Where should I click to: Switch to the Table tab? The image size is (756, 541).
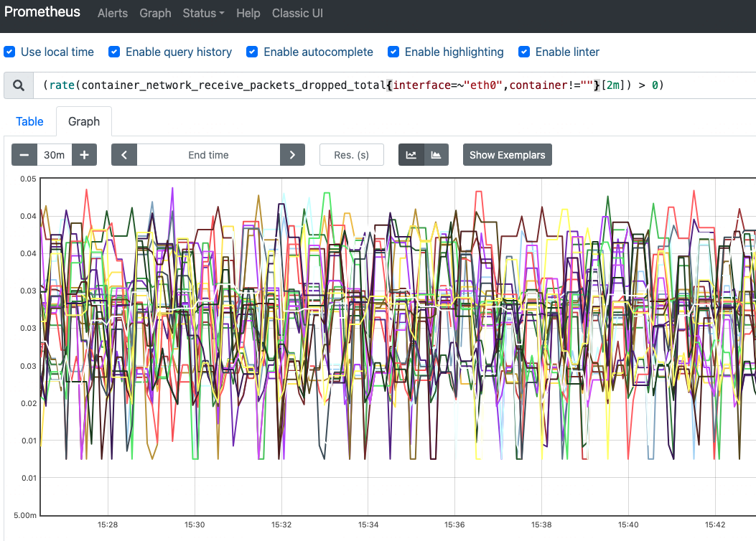pyautogui.click(x=30, y=121)
